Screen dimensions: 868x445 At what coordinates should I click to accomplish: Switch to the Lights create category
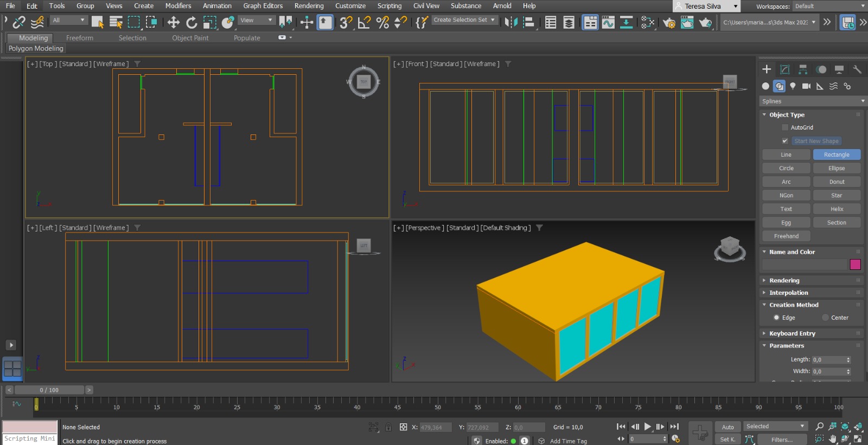pyautogui.click(x=793, y=86)
